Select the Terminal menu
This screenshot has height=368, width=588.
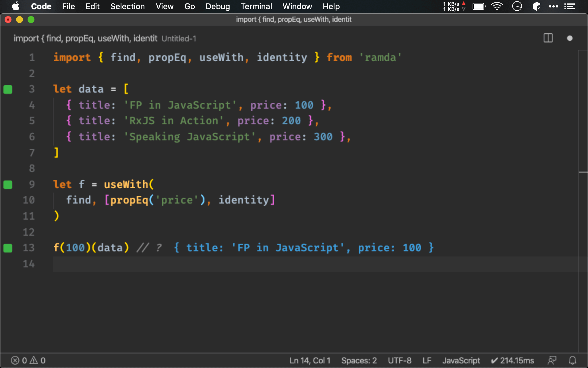[x=256, y=6]
